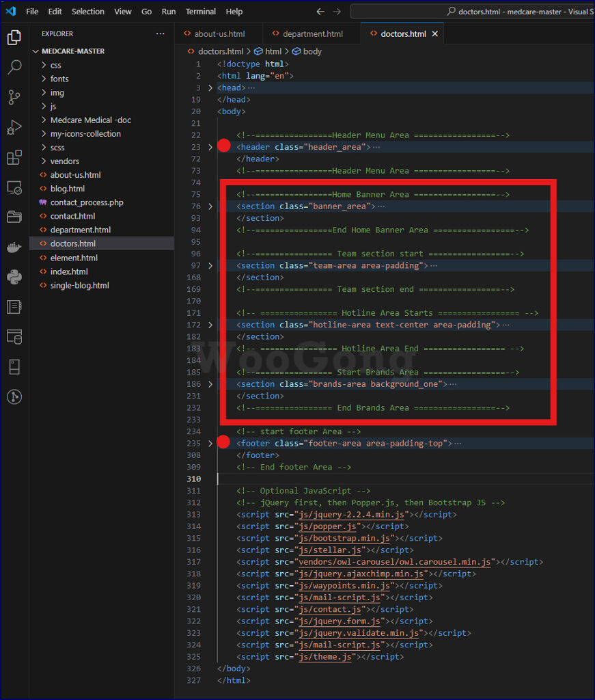Open the Run and Debug view
Screen dimensions: 595x700
(14, 127)
